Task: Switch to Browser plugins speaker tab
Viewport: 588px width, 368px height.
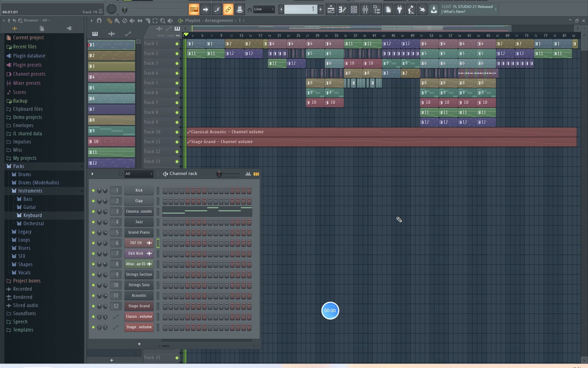Action: [70, 29]
